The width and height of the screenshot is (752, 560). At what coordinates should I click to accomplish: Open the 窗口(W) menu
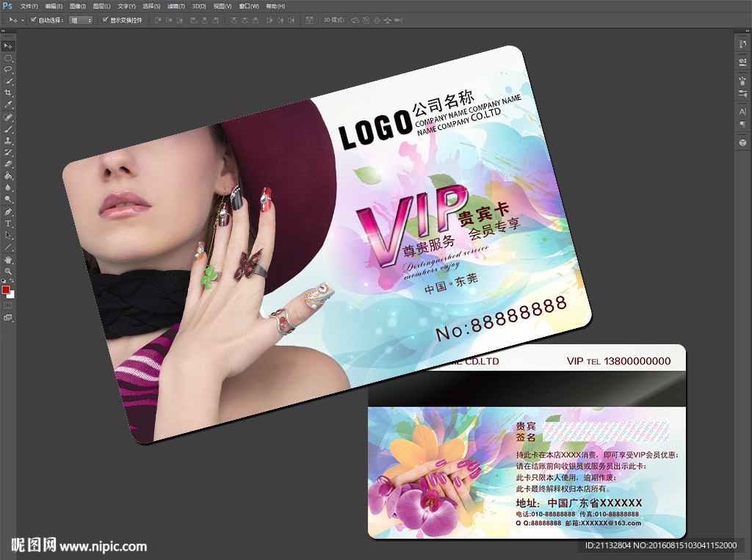point(249,6)
